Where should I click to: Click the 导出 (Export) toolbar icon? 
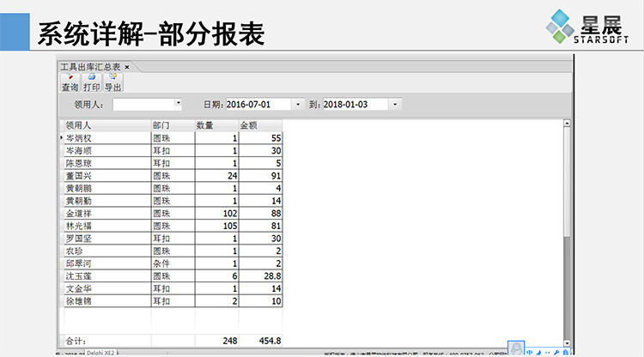(x=112, y=82)
